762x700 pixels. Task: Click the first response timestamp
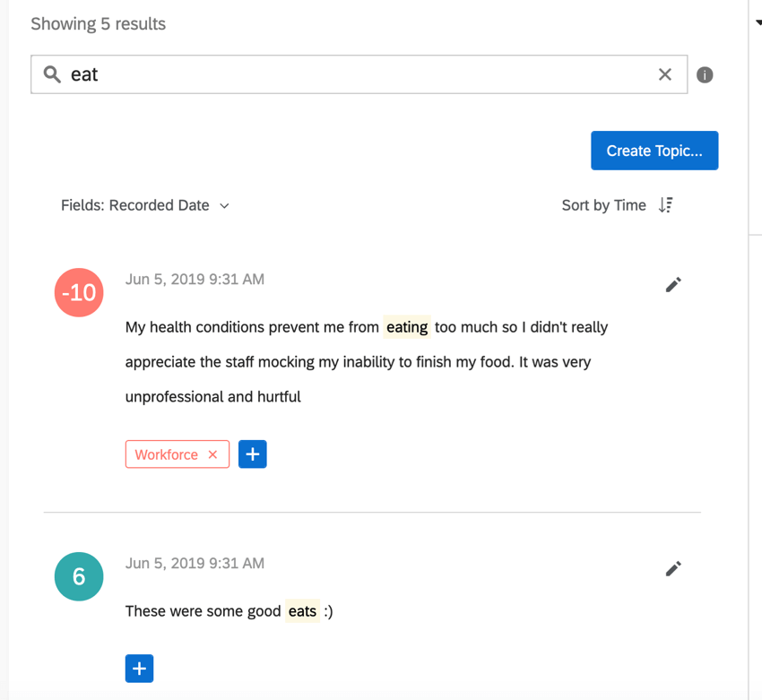coord(195,280)
